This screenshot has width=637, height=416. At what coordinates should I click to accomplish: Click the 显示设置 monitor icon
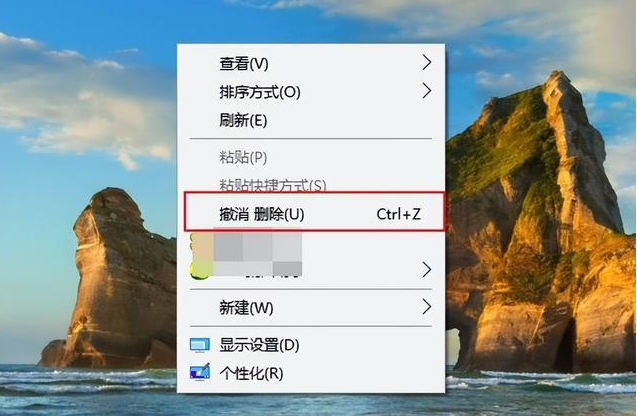pyautogui.click(x=200, y=345)
